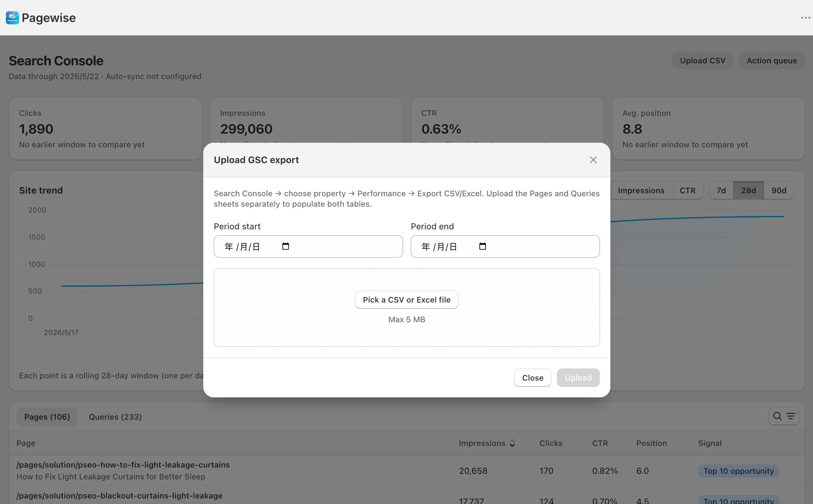Switch to the Pages (106) tab
This screenshot has height=504, width=813.
coord(47,417)
